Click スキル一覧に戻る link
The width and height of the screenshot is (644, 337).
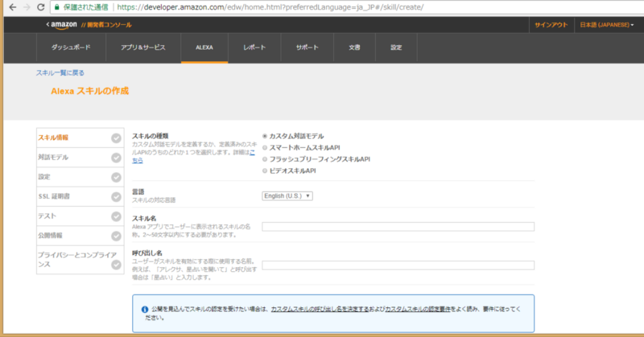pyautogui.click(x=60, y=72)
